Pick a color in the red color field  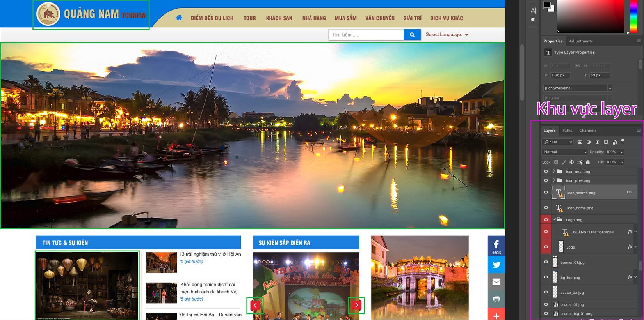coord(590,16)
